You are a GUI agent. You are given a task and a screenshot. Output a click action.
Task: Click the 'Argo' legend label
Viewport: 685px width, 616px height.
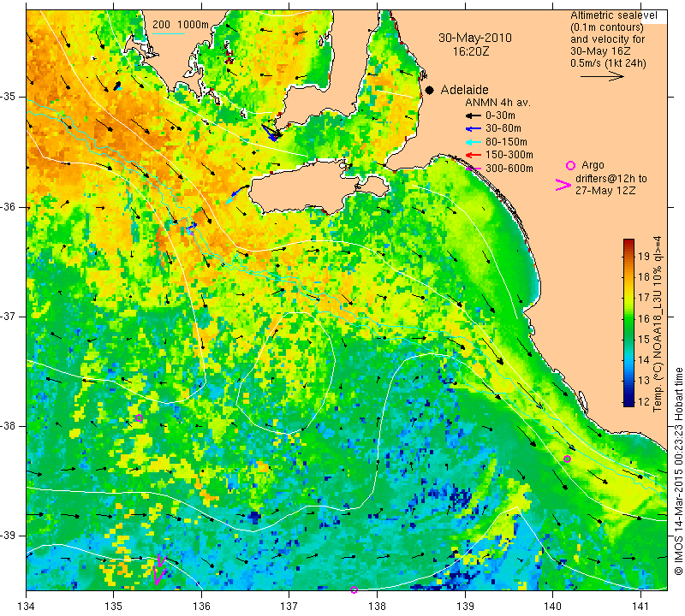click(593, 165)
